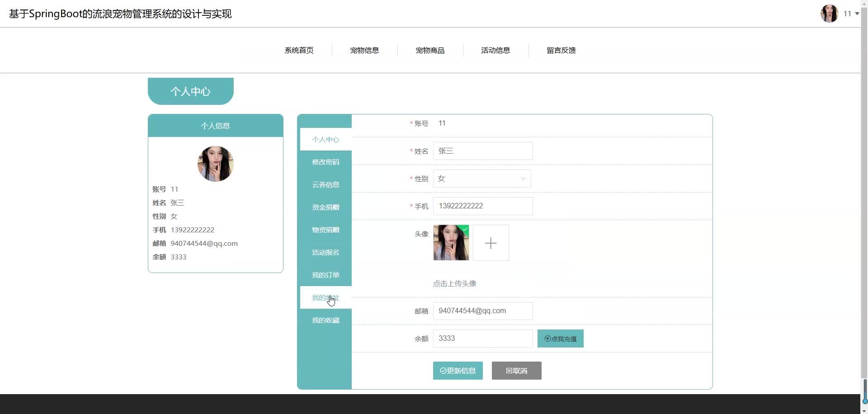868x414 pixels.
Task: Click the plus icon to upload avatar
Action: [x=491, y=243]
